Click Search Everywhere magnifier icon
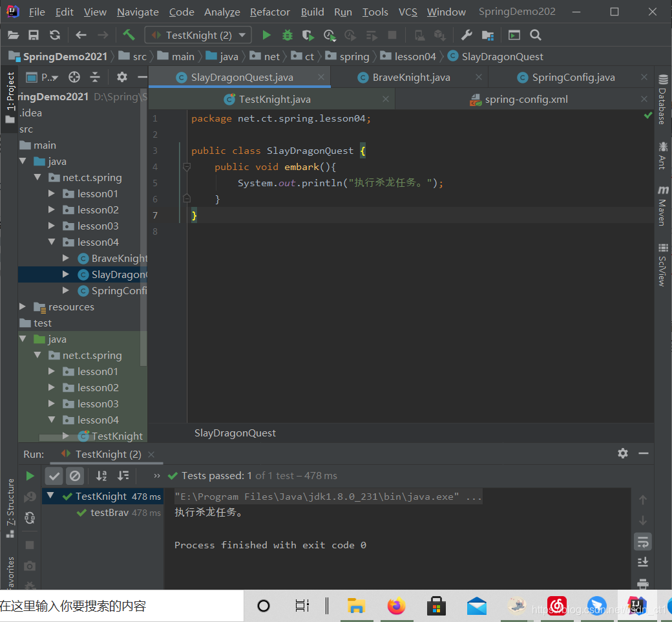The width and height of the screenshot is (672, 622). [x=535, y=35]
